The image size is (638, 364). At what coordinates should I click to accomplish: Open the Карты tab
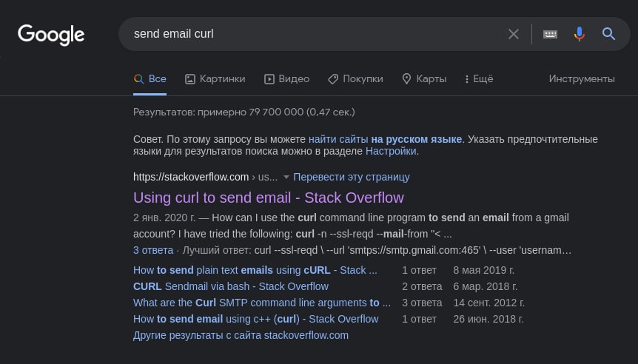(424, 79)
